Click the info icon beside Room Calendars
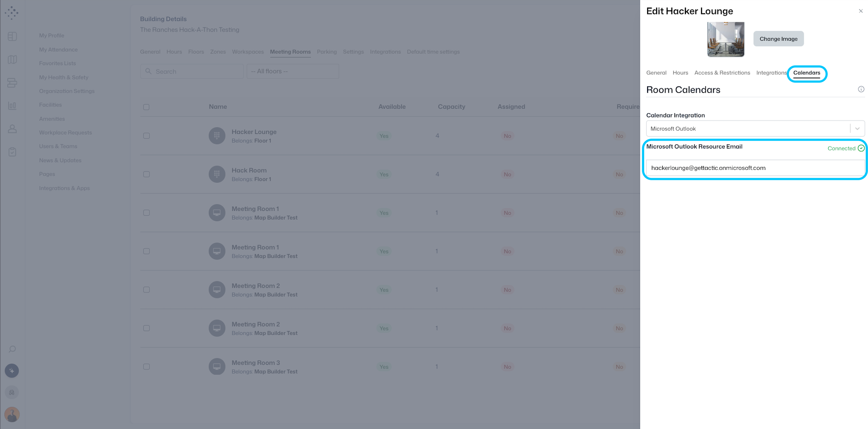The height and width of the screenshot is (429, 868). [x=861, y=89]
